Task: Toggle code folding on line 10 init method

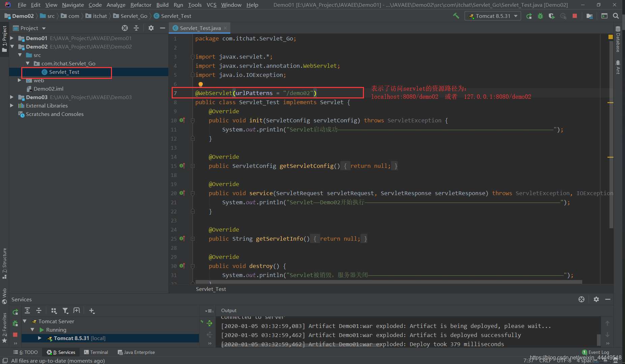Action: coord(193,120)
